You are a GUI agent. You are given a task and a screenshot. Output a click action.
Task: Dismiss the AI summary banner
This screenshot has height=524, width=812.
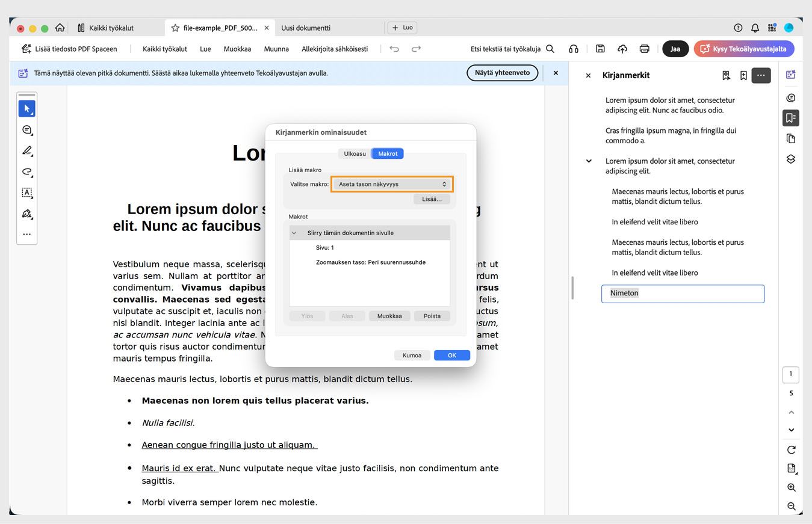pyautogui.click(x=556, y=73)
